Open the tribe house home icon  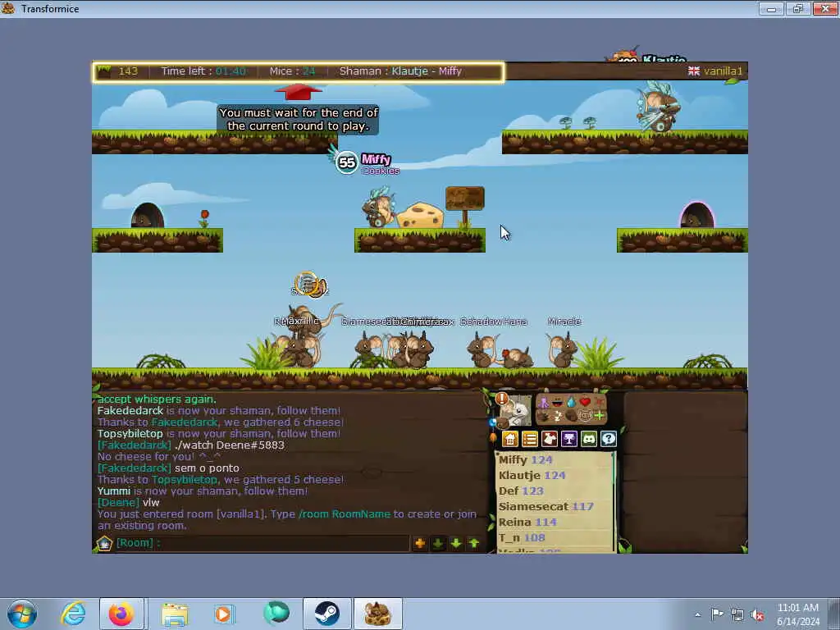[x=510, y=440]
